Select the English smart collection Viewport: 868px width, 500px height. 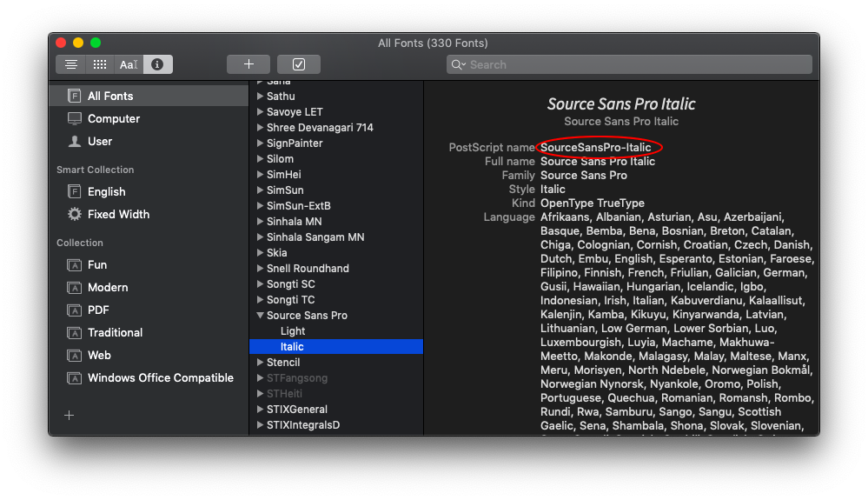(x=106, y=191)
